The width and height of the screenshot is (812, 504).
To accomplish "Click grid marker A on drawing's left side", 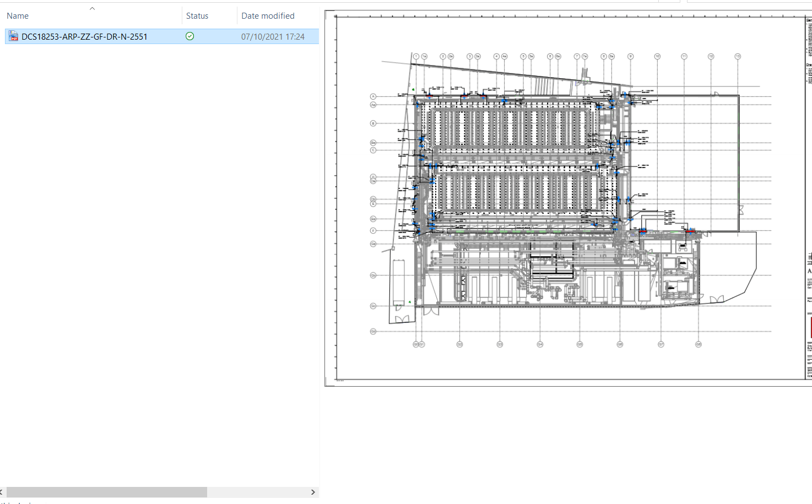I will click(x=373, y=96).
